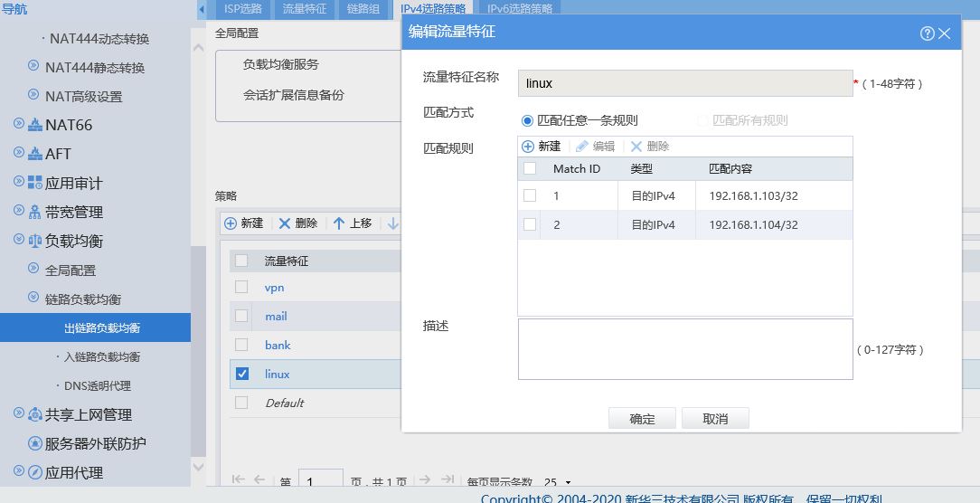Toggle the Match ID header checkbox
Screen dimensions: 980x503
(x=530, y=168)
